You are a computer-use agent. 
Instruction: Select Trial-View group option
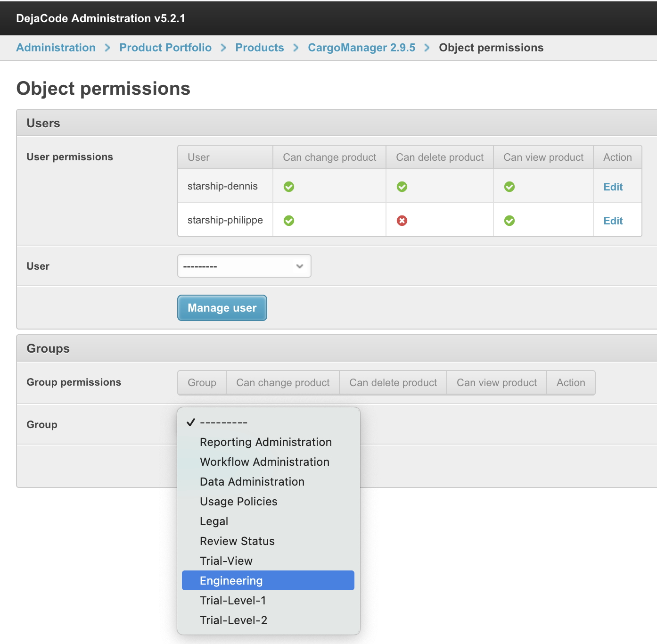[x=268, y=561]
